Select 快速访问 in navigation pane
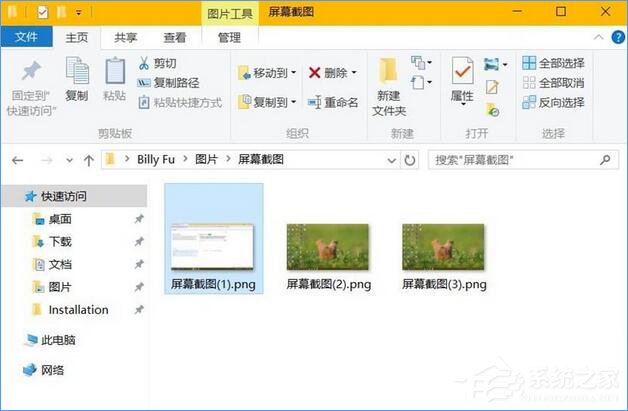The image size is (628, 411). (74, 196)
